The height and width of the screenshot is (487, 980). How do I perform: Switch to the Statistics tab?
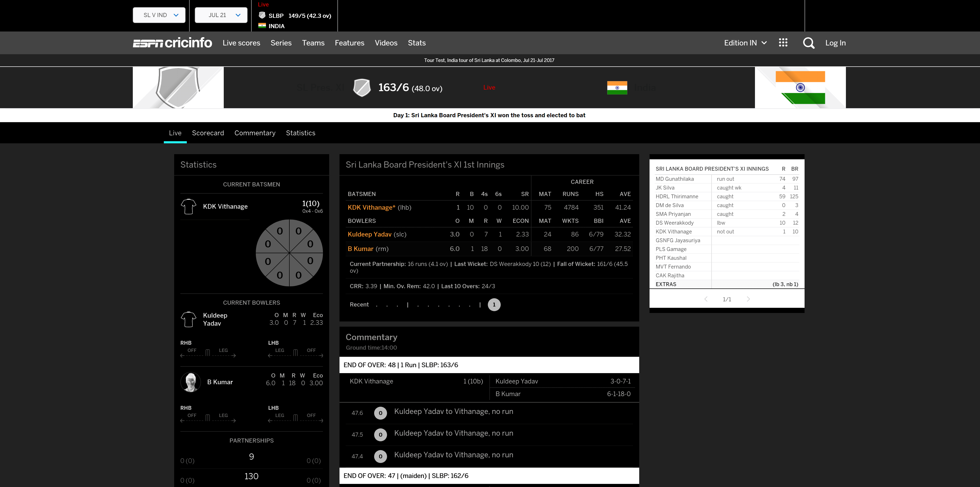coord(300,133)
